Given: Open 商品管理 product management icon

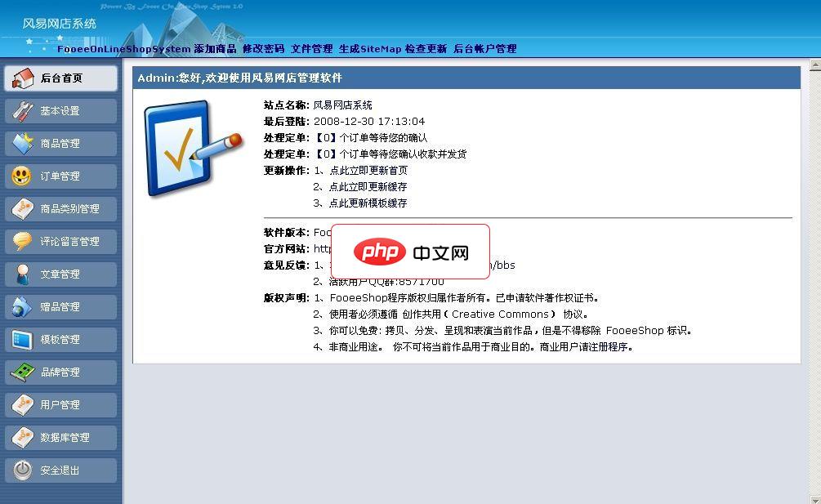Looking at the screenshot, I should tap(20, 143).
